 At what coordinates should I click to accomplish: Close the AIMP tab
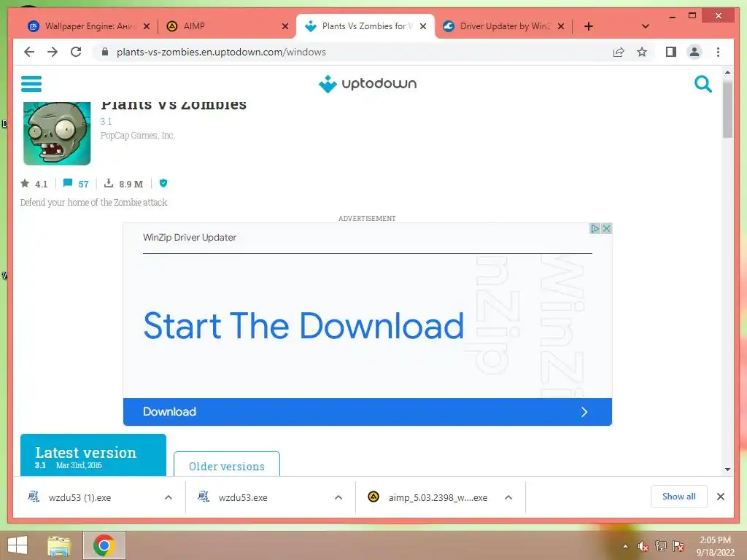[x=285, y=26]
